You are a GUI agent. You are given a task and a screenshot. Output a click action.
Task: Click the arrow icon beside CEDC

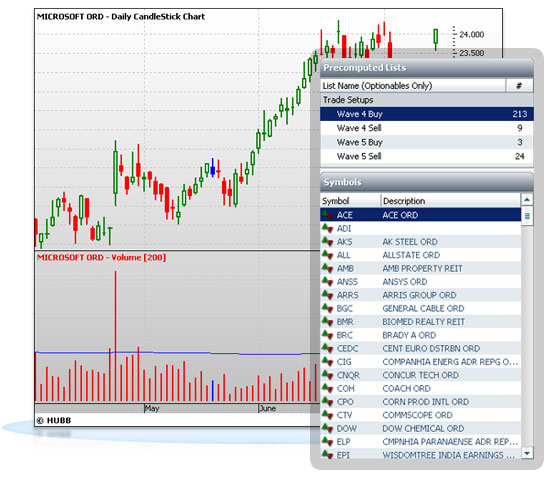click(327, 348)
